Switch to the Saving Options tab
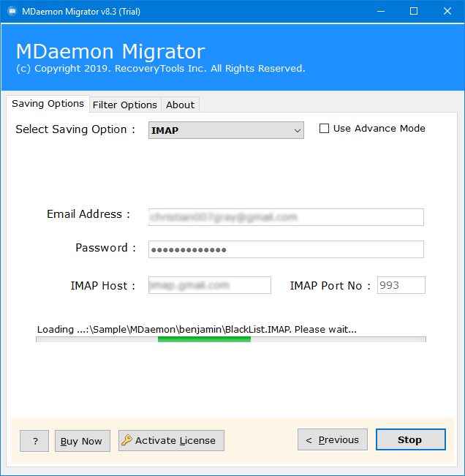 (x=48, y=104)
